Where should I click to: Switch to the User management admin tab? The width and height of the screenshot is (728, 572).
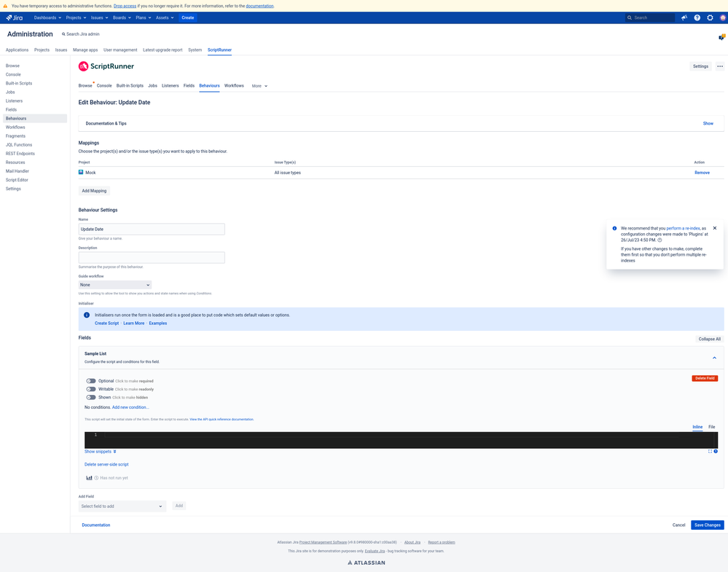coord(120,50)
